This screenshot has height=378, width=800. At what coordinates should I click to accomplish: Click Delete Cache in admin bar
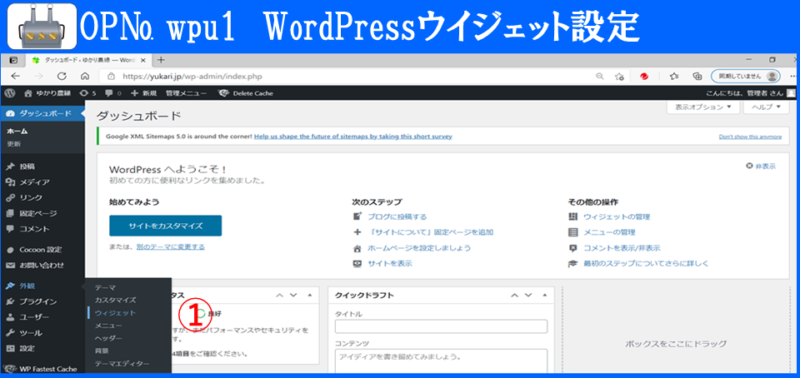coord(245,93)
